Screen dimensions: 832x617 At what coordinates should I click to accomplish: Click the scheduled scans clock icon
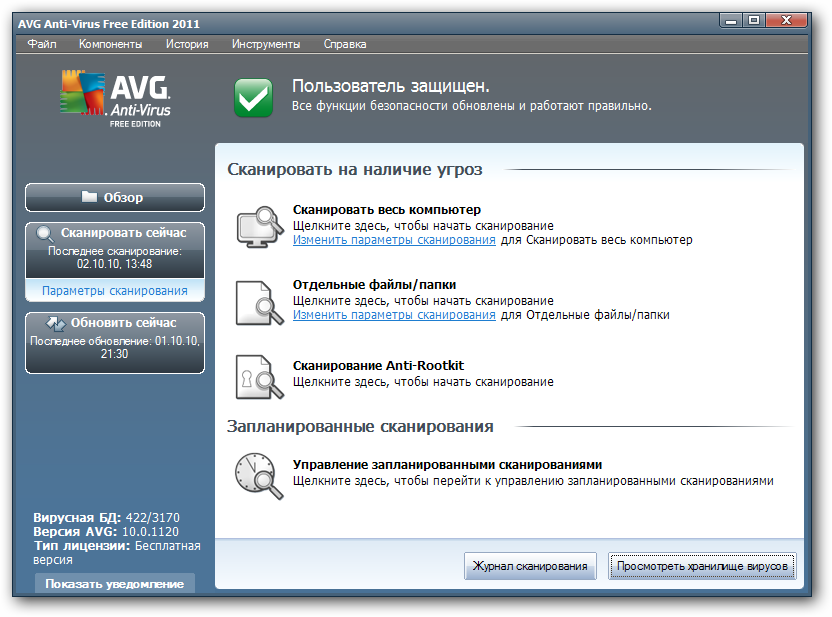(x=259, y=476)
